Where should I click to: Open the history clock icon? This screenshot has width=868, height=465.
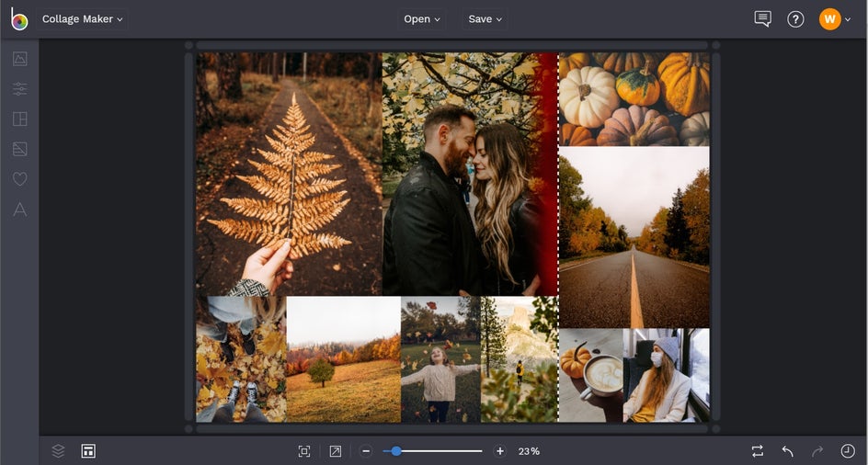click(x=847, y=451)
